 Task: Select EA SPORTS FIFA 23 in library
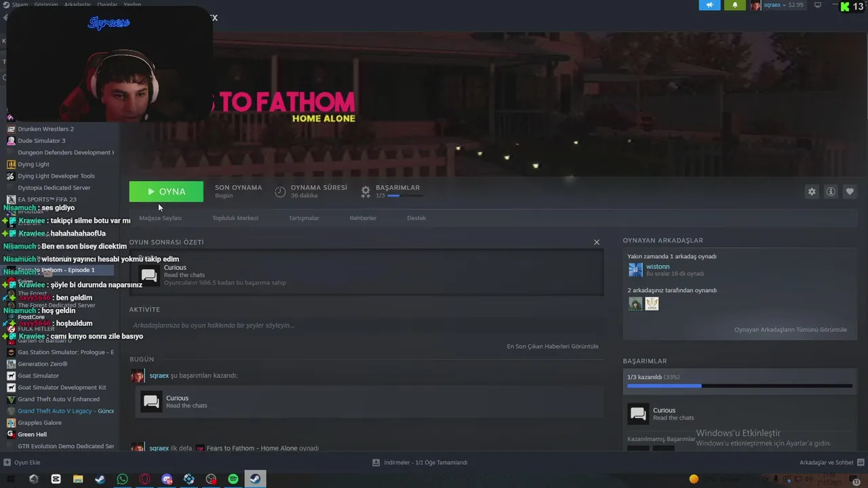[x=47, y=199]
